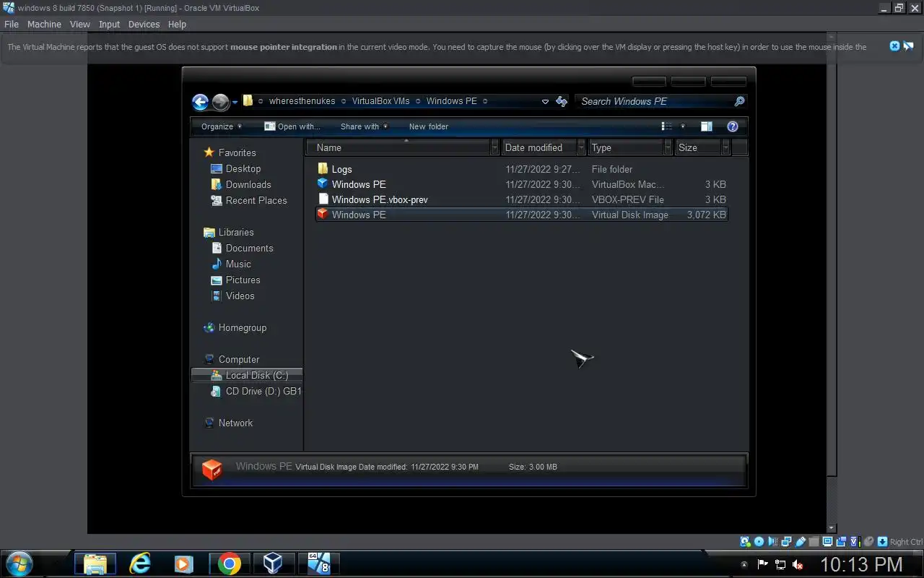Dismiss the mouse integration notification

[x=894, y=46]
